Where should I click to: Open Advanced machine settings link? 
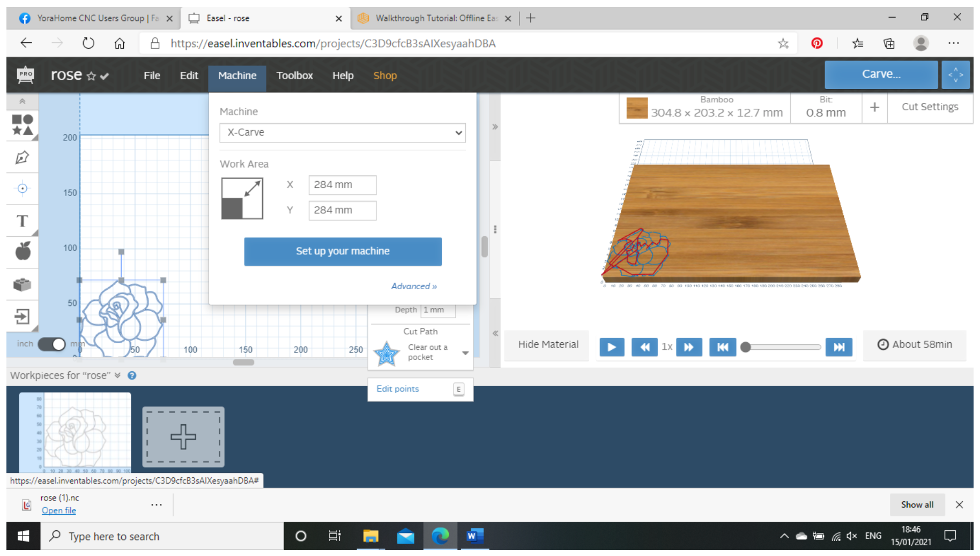pos(414,286)
